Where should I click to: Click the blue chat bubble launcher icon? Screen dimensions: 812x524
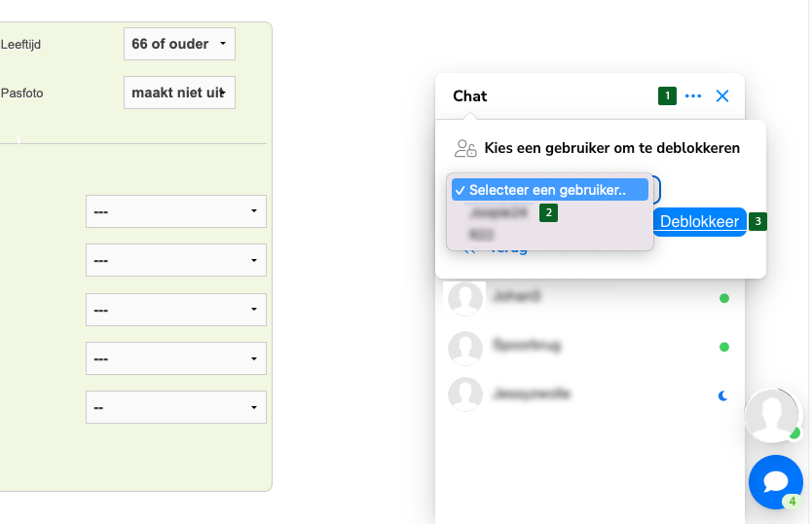click(x=775, y=482)
